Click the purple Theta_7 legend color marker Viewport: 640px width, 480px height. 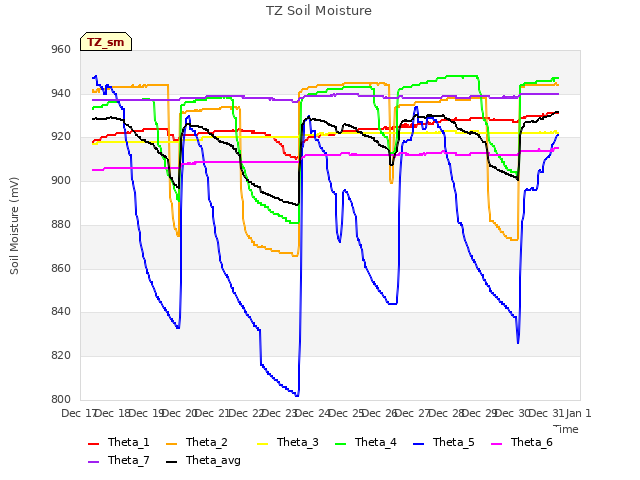pos(93,462)
